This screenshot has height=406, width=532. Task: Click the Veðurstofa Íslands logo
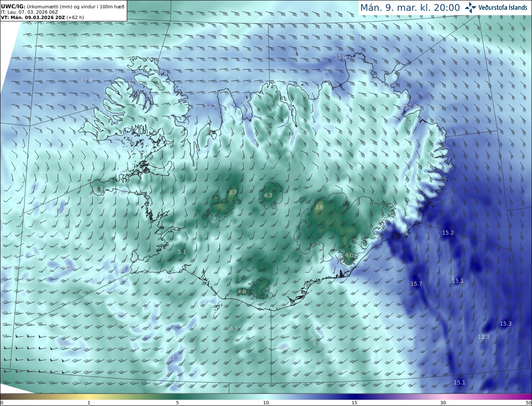pos(496,7)
